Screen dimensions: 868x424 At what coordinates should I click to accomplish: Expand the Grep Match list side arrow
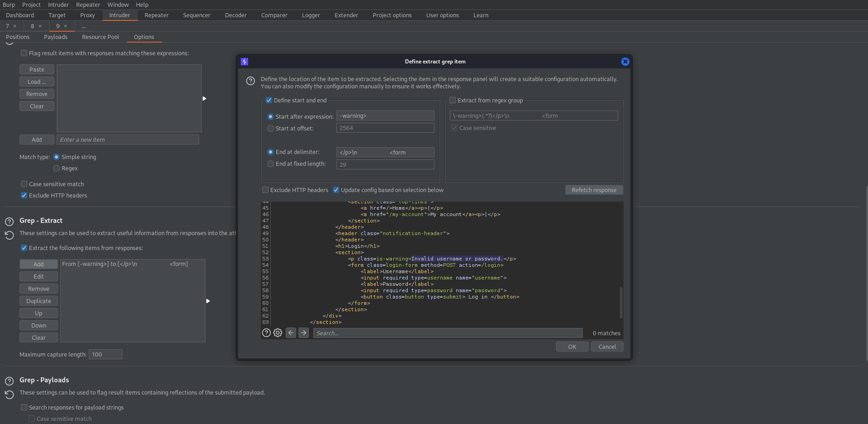click(205, 98)
